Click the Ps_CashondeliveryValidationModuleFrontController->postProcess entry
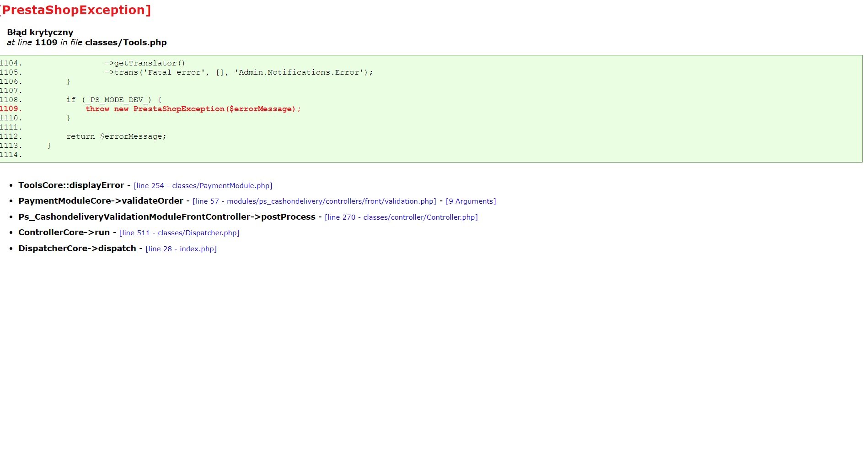 [167, 217]
